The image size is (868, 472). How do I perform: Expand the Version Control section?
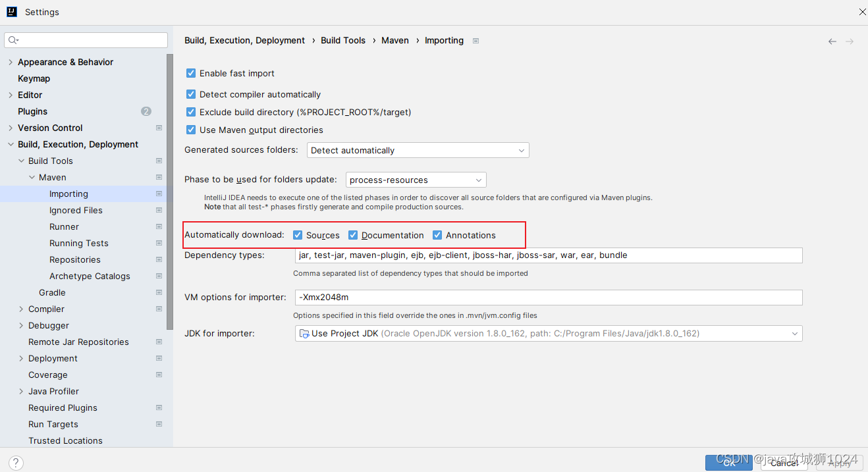point(11,128)
